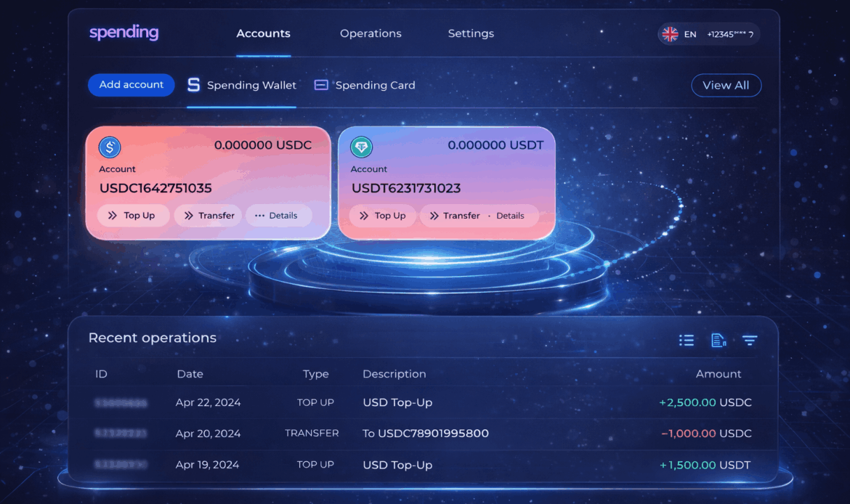Click the Spending Card icon
Image resolution: width=850 pixels, height=504 pixels.
coord(321,85)
